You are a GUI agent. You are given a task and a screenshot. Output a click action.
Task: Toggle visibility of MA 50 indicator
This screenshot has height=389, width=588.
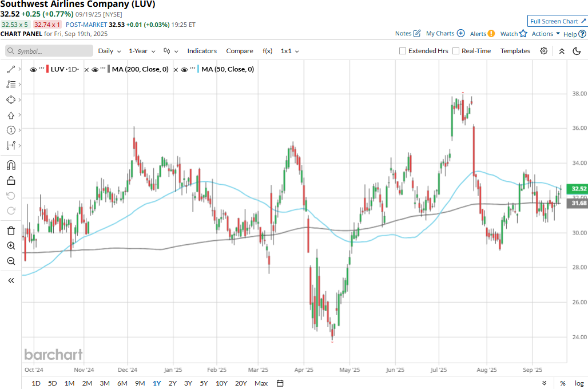coord(184,70)
